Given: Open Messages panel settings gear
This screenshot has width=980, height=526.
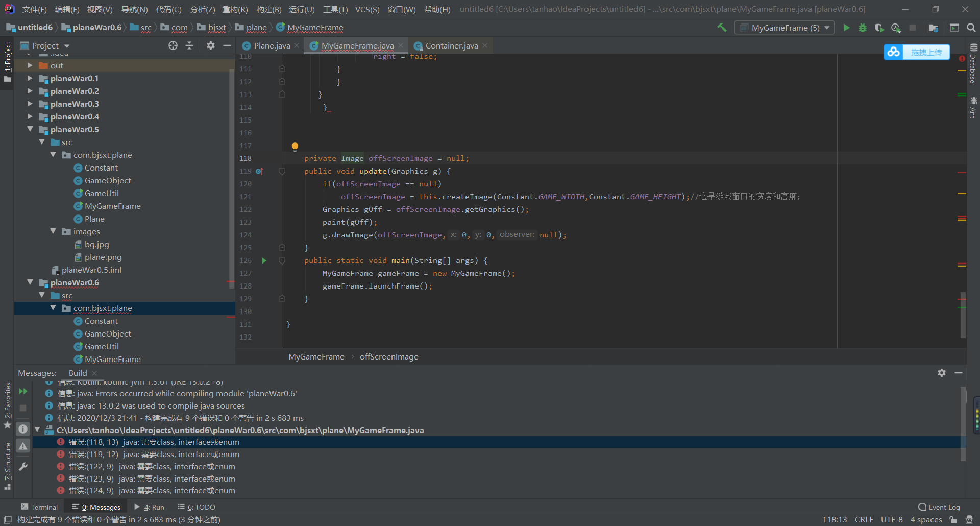Looking at the screenshot, I should [x=942, y=373].
